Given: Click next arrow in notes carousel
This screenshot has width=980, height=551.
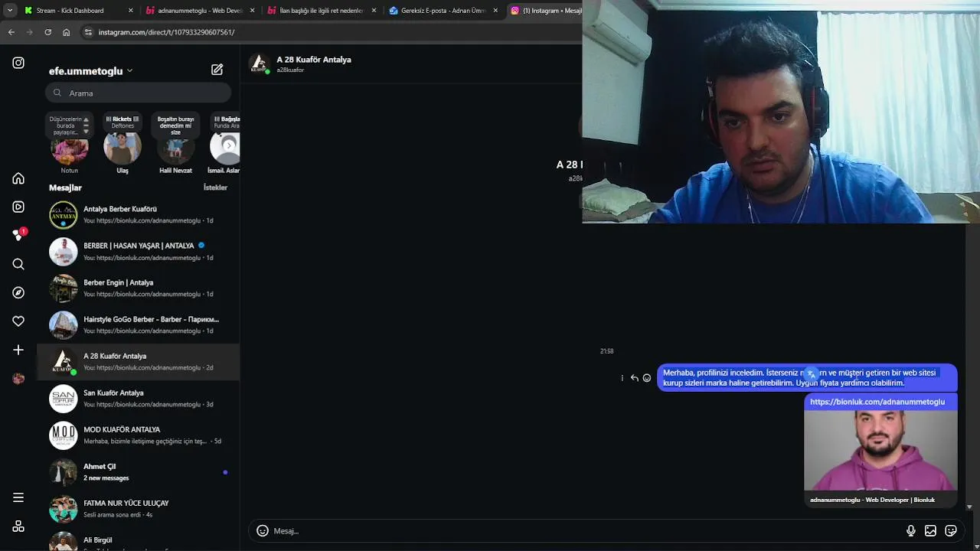Looking at the screenshot, I should pyautogui.click(x=228, y=145).
